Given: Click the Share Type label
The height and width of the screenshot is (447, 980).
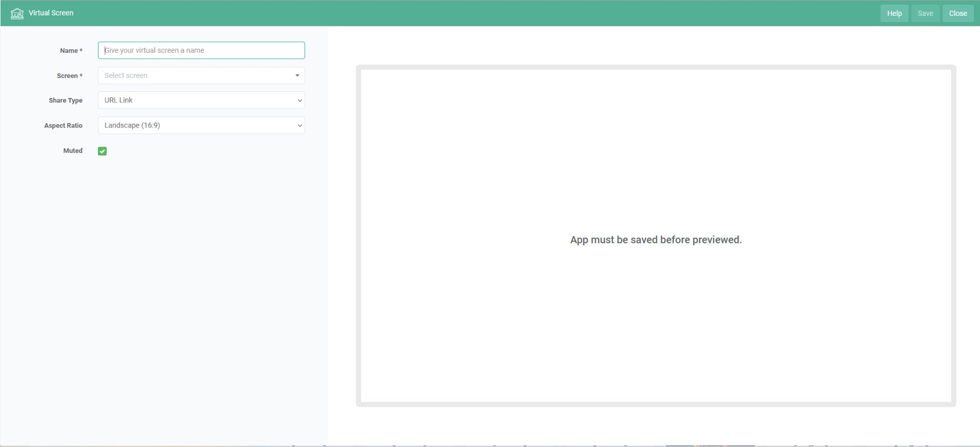Looking at the screenshot, I should click(x=66, y=101).
